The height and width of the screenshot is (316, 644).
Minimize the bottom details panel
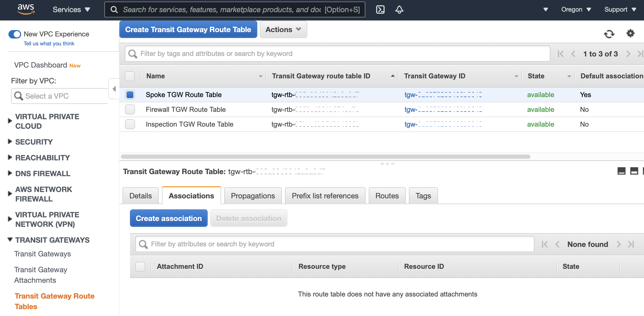(621, 171)
